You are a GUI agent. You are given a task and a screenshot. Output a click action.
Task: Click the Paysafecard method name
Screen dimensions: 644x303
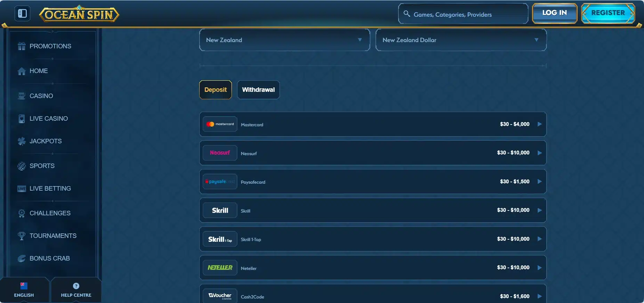point(253,182)
